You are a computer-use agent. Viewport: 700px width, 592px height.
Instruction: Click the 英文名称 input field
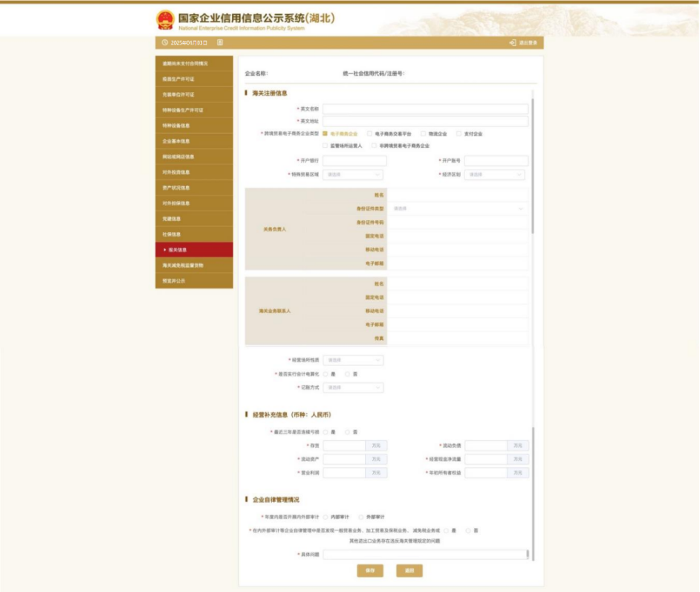click(426, 109)
